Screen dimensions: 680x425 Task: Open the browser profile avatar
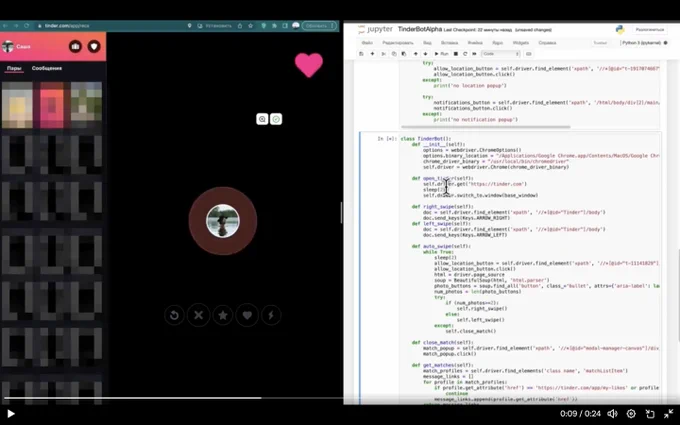click(x=296, y=26)
